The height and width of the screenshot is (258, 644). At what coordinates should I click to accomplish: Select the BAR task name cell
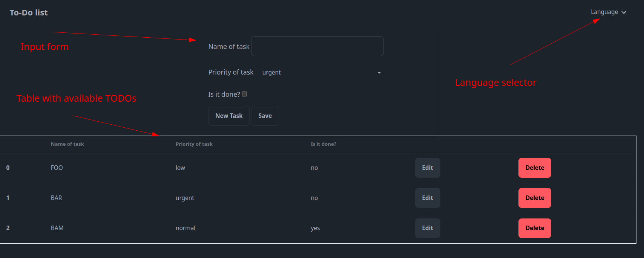57,198
